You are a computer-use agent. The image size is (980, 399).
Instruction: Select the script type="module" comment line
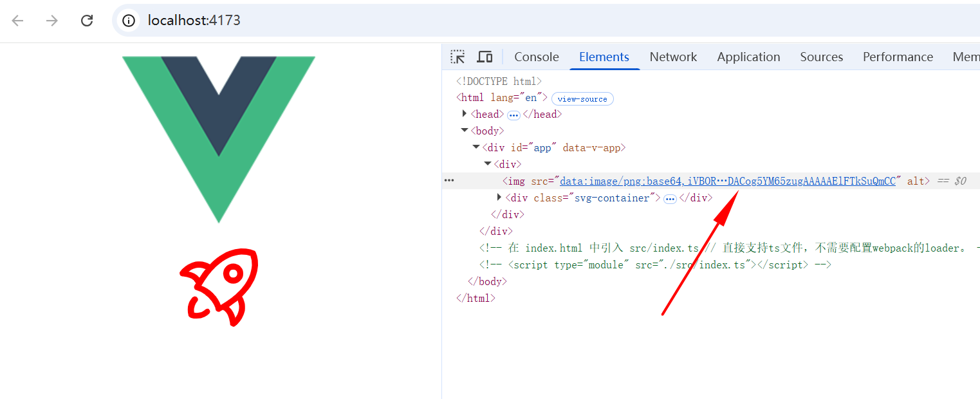655,265
